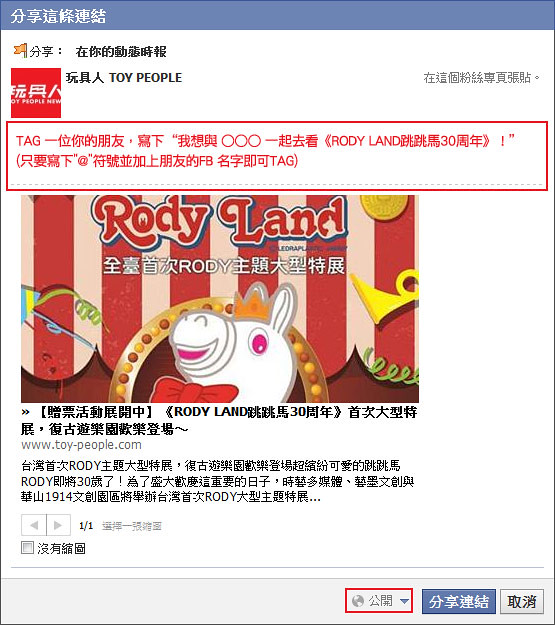Click the privacy dropdown blue arrow
This screenshot has width=555, height=625.
pos(404,601)
